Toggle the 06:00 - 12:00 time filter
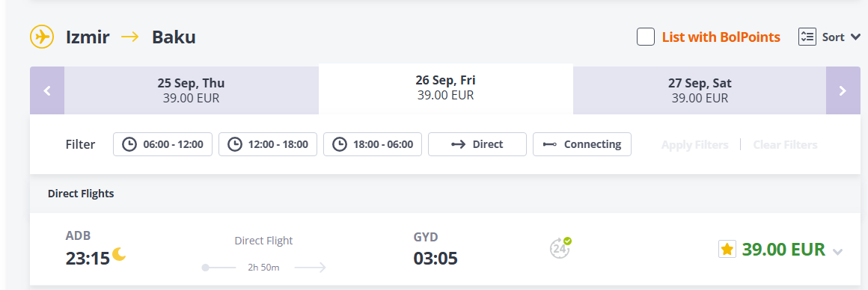Screen dimensions: 868x290 (163, 144)
